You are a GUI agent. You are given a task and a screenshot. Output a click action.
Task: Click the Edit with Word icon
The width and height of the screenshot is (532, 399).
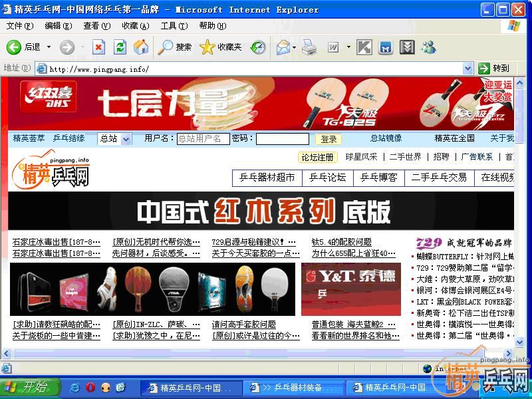(x=334, y=47)
